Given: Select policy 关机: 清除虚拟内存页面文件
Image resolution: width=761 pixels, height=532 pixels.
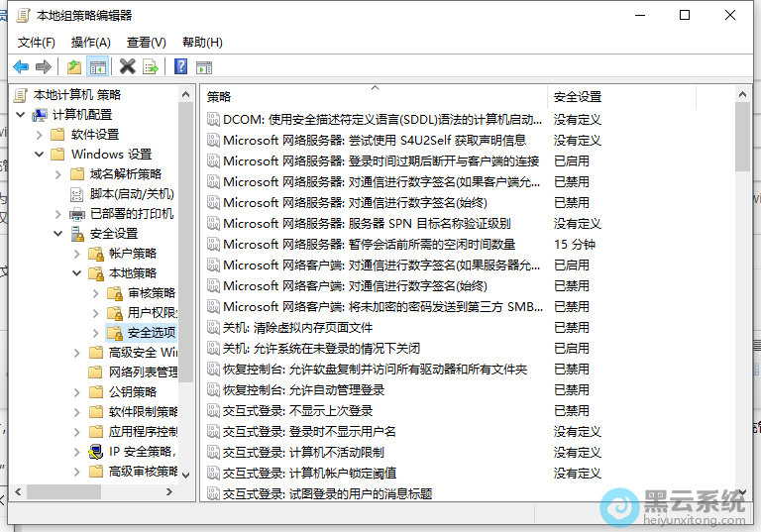Looking at the screenshot, I should pos(297,328).
